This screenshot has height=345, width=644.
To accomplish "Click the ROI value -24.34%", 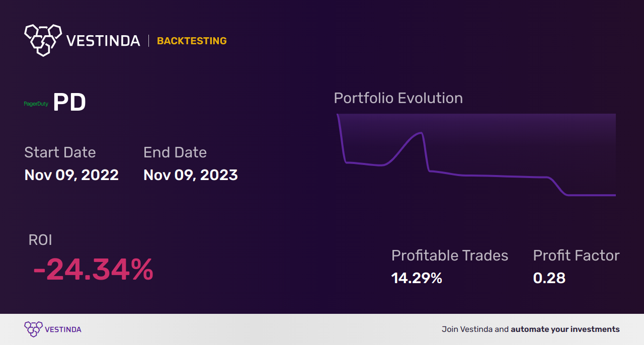I will coord(93,270).
